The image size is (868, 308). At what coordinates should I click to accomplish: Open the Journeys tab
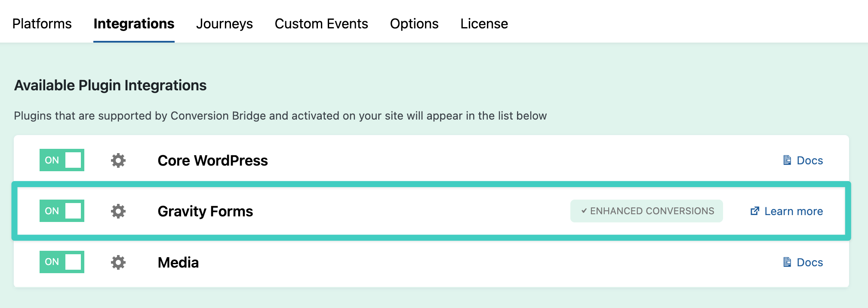point(225,24)
